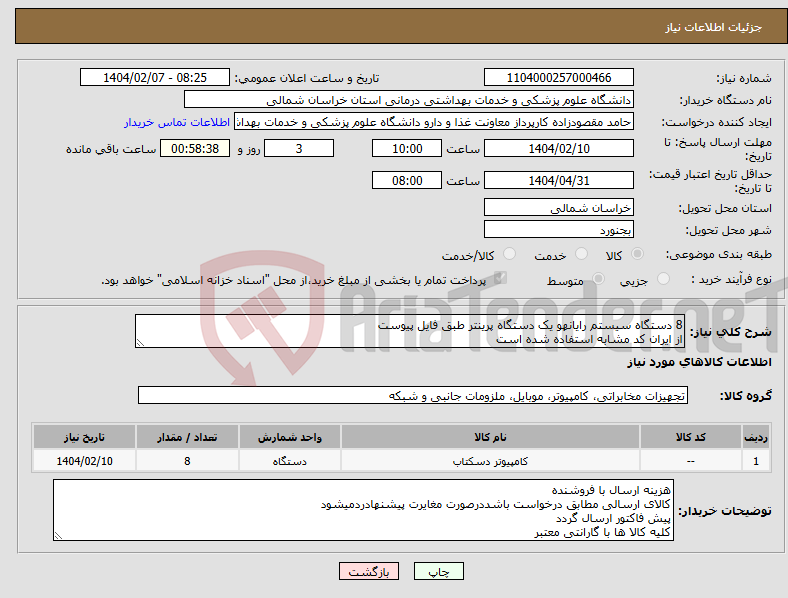The image size is (788, 598).
Task: Click the شرح کلی نیاز text area
Action: coord(410,331)
